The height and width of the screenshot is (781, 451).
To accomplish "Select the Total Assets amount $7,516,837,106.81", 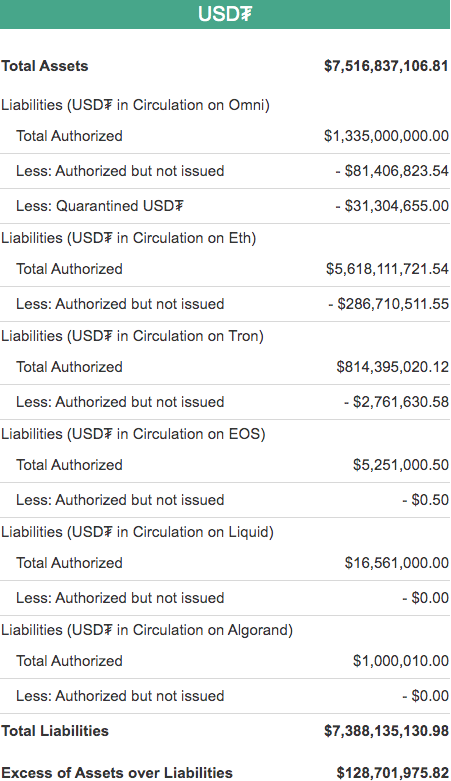I will (386, 66).
